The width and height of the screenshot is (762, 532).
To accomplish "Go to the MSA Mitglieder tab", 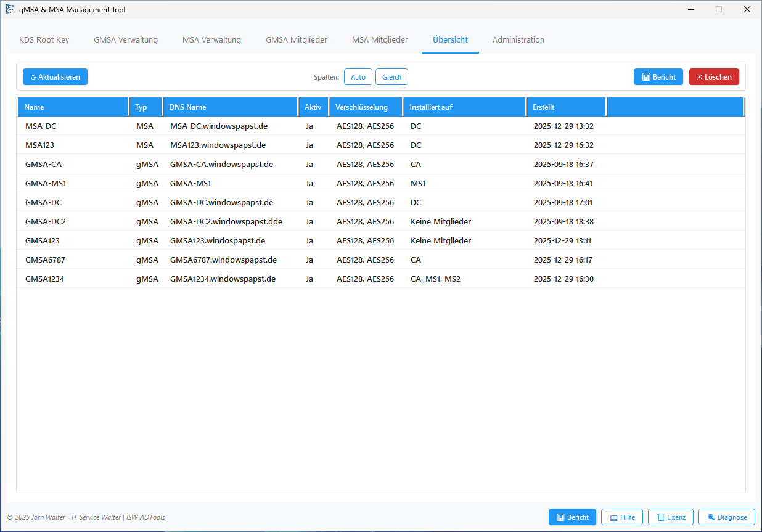I will click(380, 40).
